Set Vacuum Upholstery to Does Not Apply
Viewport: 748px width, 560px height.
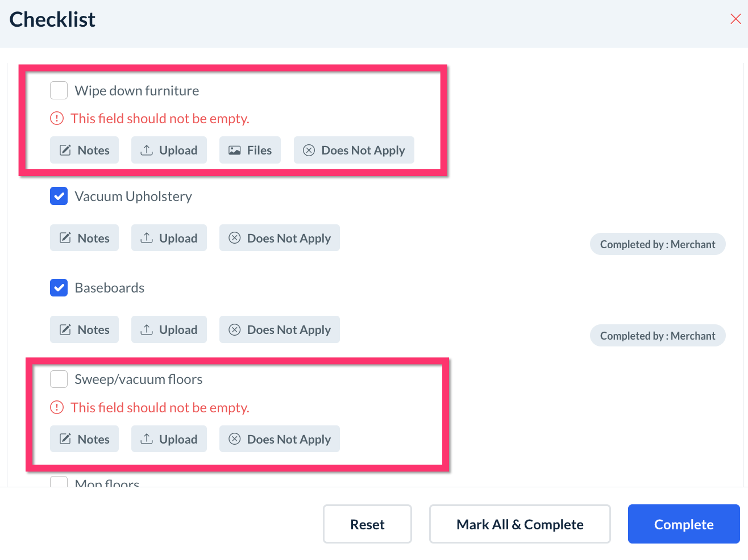click(x=279, y=238)
